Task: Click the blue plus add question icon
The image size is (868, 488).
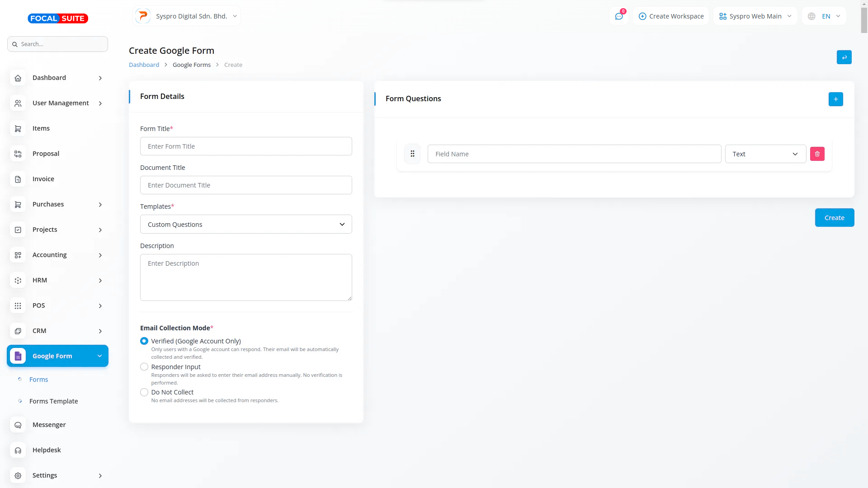Action: (x=835, y=99)
